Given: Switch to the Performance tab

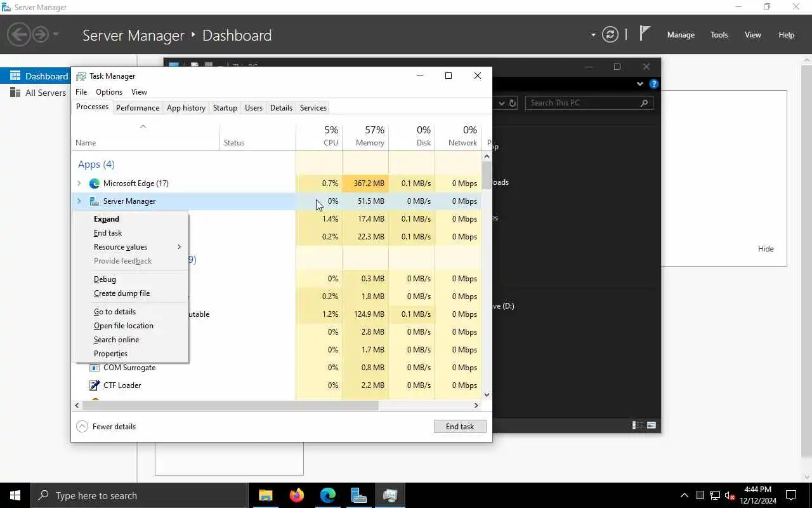Looking at the screenshot, I should pyautogui.click(x=138, y=108).
